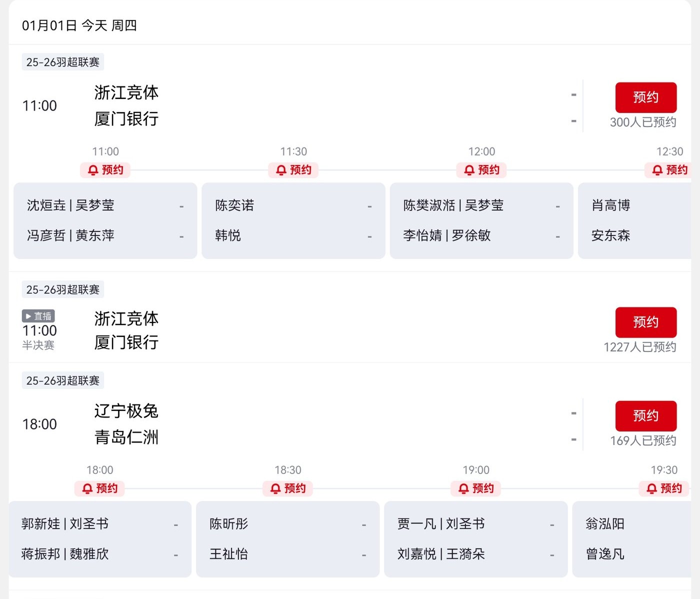Reserve the 辽宁极兔 vs 青岛仁洲 match

(x=645, y=416)
